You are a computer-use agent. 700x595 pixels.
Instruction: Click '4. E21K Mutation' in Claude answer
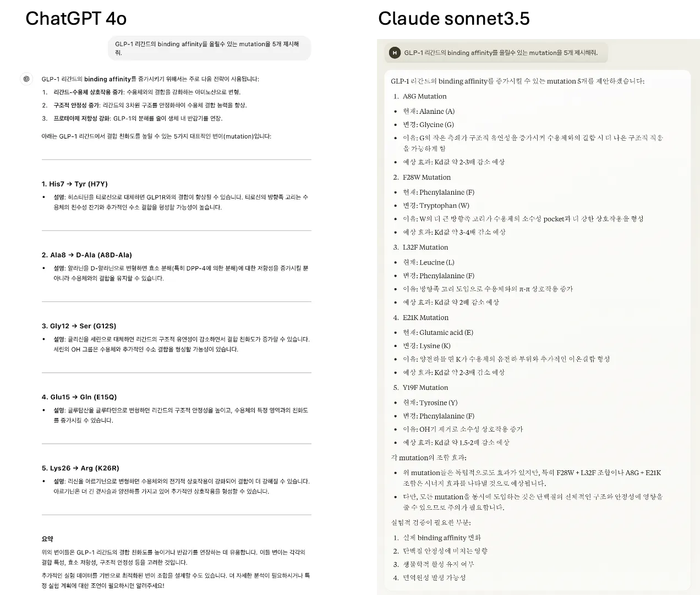coord(421,318)
